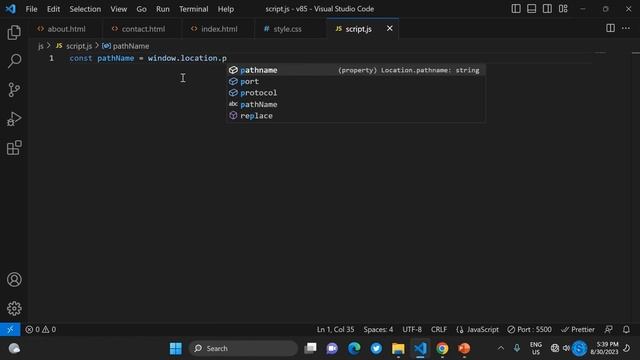Open Task View from taskbar
The height and width of the screenshot is (360, 640).
click(310, 348)
